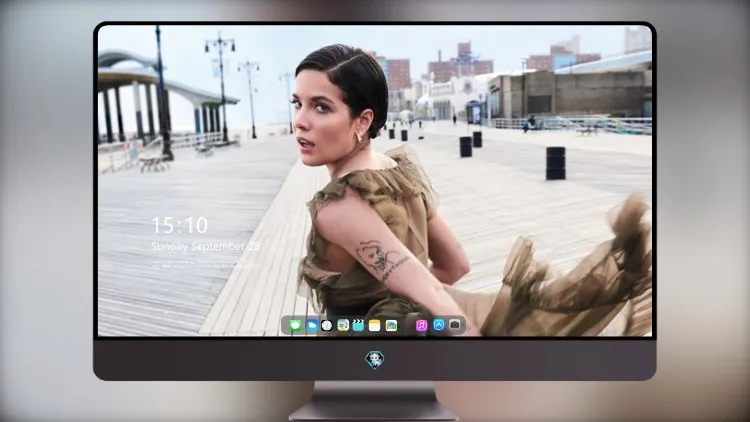The image size is (750, 422).
Task: Open the pink iTunes music app
Action: point(421,326)
